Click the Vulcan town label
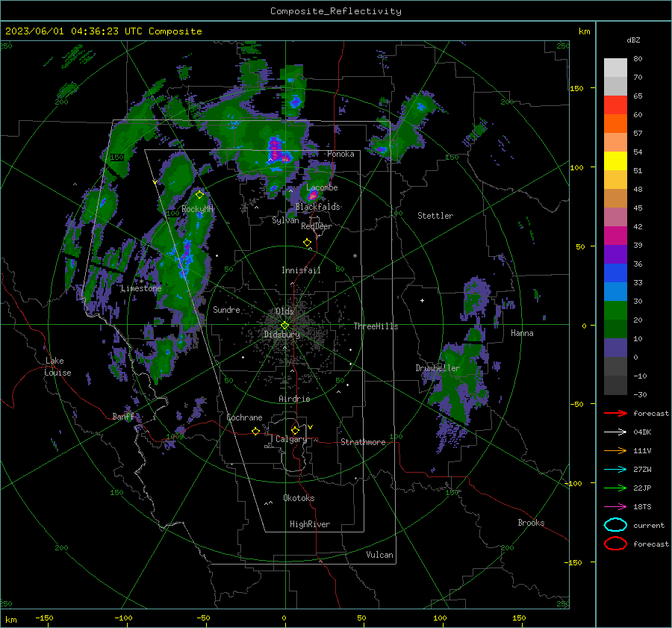Image resolution: width=672 pixels, height=628 pixels. [379, 555]
